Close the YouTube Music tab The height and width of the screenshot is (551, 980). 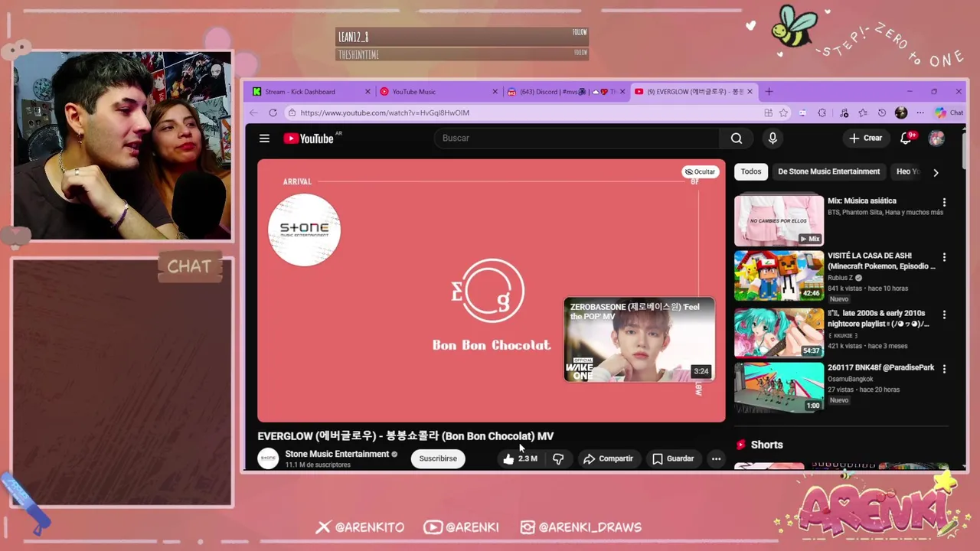(495, 92)
